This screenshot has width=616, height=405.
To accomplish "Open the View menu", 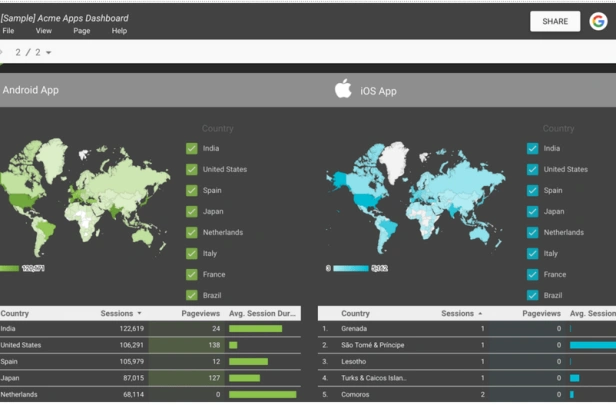I will click(x=44, y=31).
